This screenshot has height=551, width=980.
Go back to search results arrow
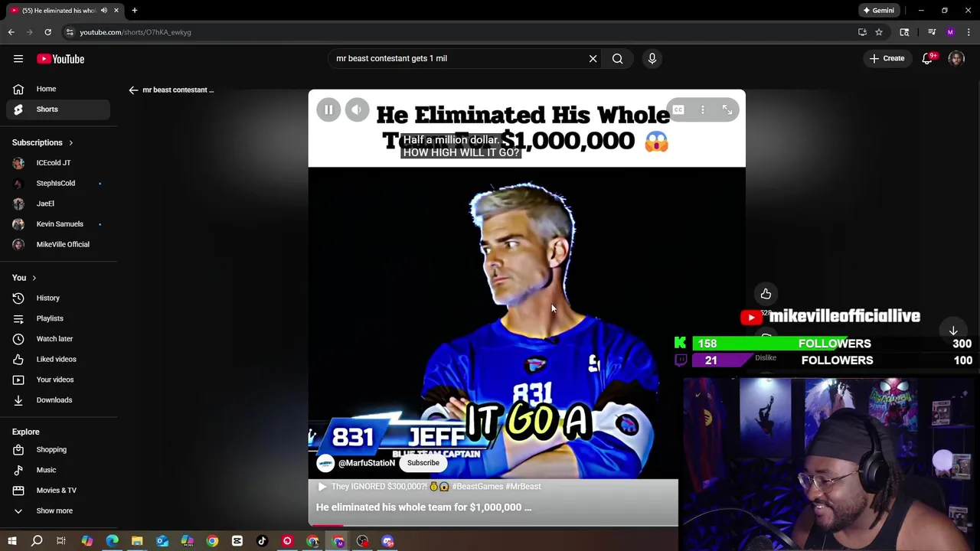point(133,90)
